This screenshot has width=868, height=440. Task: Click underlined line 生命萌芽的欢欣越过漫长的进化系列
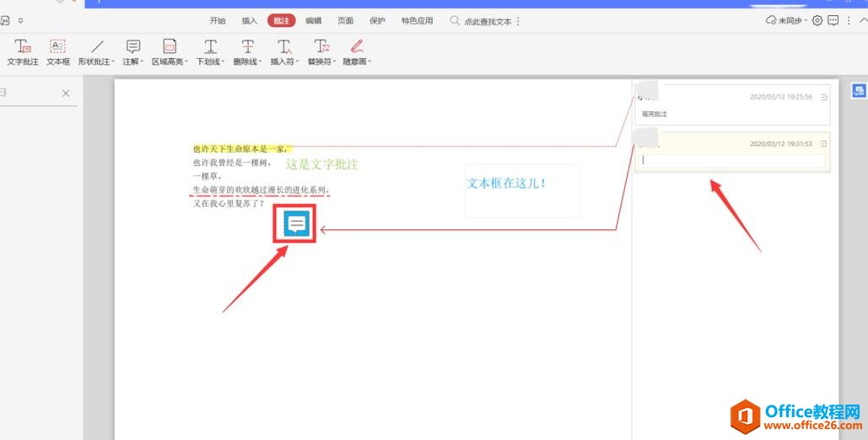tap(261, 190)
